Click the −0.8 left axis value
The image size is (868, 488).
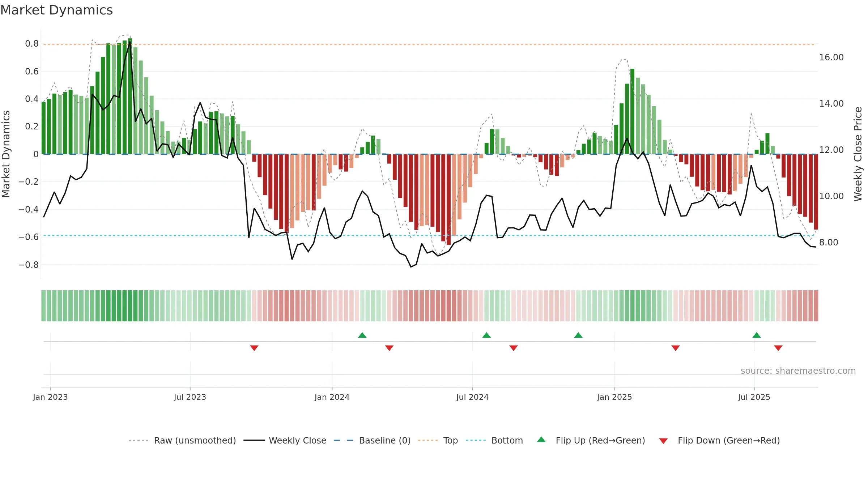tap(29, 265)
